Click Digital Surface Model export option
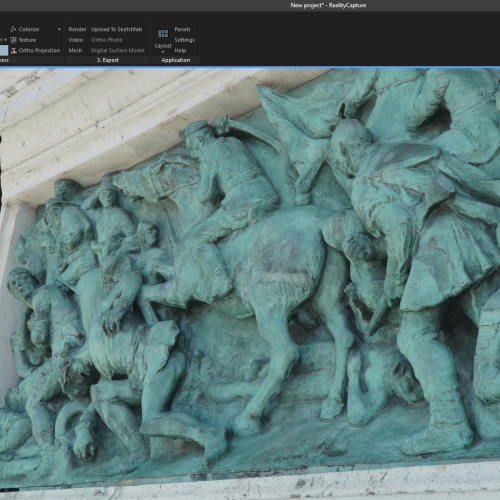This screenshot has width=500, height=500. 118,51
